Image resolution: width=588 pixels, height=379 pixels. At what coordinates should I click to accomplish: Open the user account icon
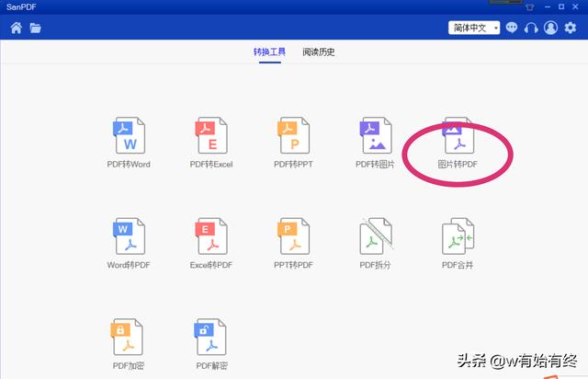(550, 28)
